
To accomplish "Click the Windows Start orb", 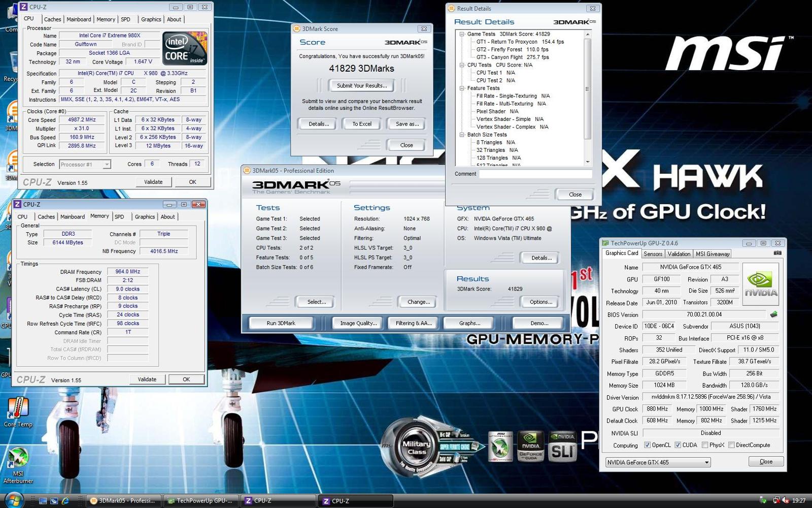I will point(13,500).
